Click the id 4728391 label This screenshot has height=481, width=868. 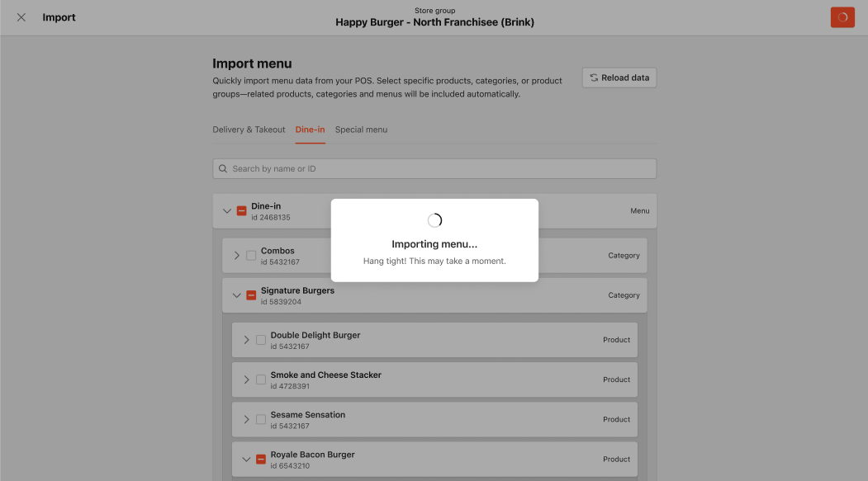pos(290,386)
